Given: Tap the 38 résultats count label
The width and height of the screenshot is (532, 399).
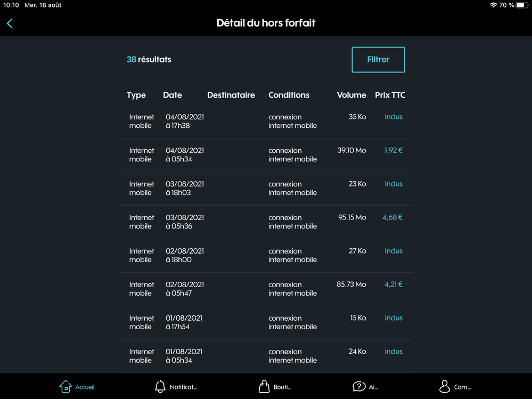Looking at the screenshot, I should point(149,60).
